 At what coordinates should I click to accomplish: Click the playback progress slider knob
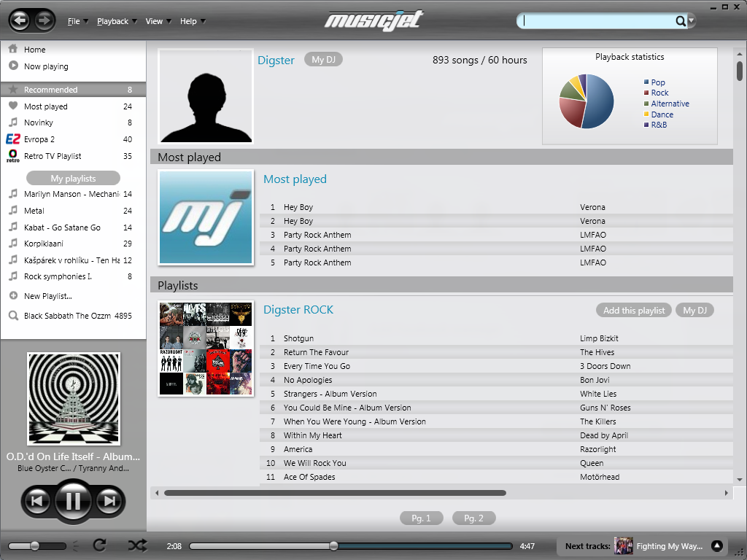coord(333,545)
